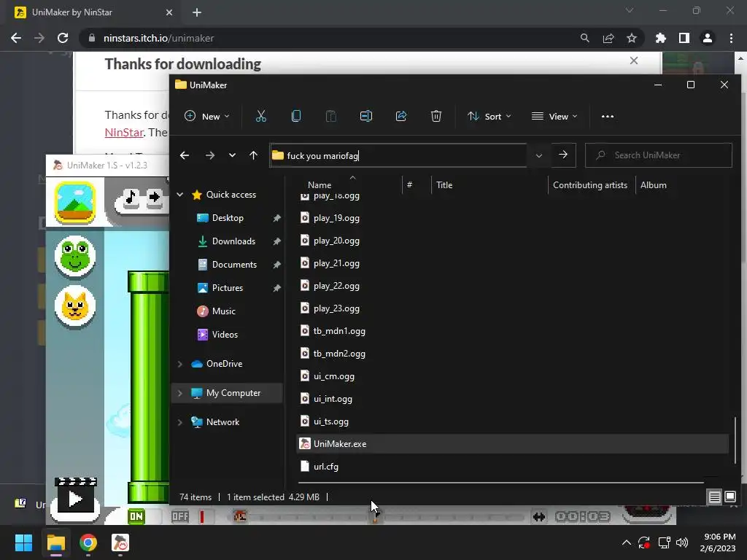Collapse the Quick access tree node

tap(180, 194)
